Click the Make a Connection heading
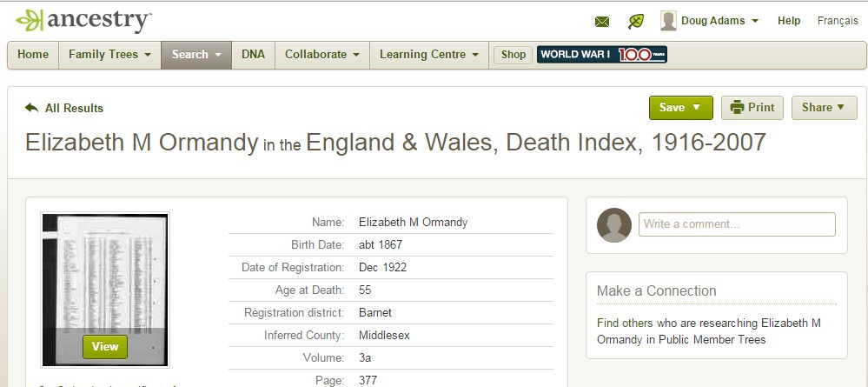This screenshot has width=868, height=387. tap(657, 290)
